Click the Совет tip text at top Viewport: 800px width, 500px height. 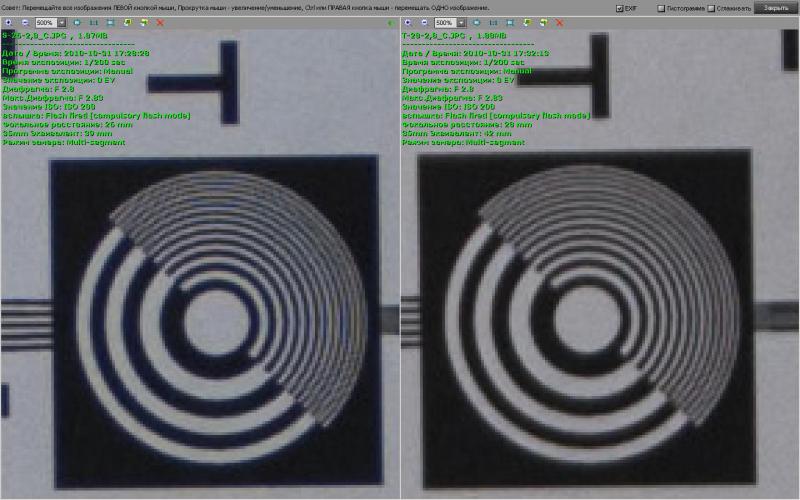coord(245,8)
